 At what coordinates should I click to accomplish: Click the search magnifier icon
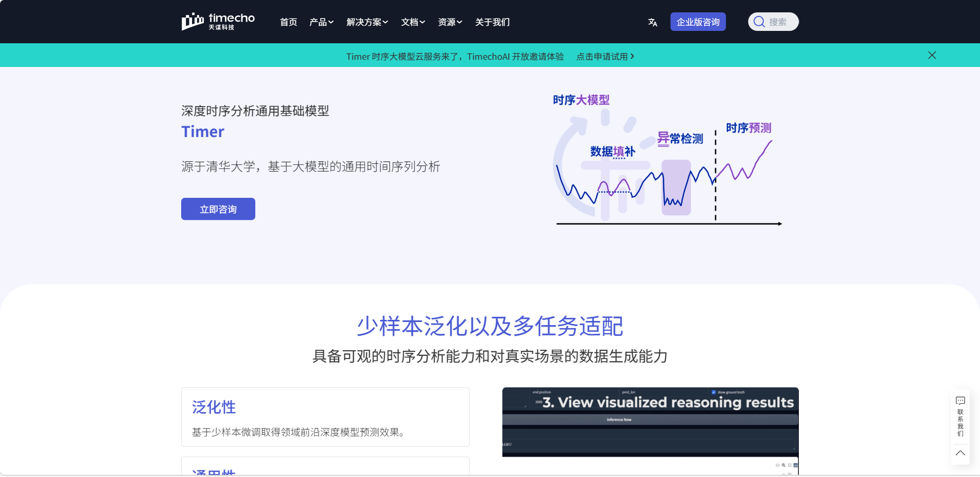(x=759, y=22)
